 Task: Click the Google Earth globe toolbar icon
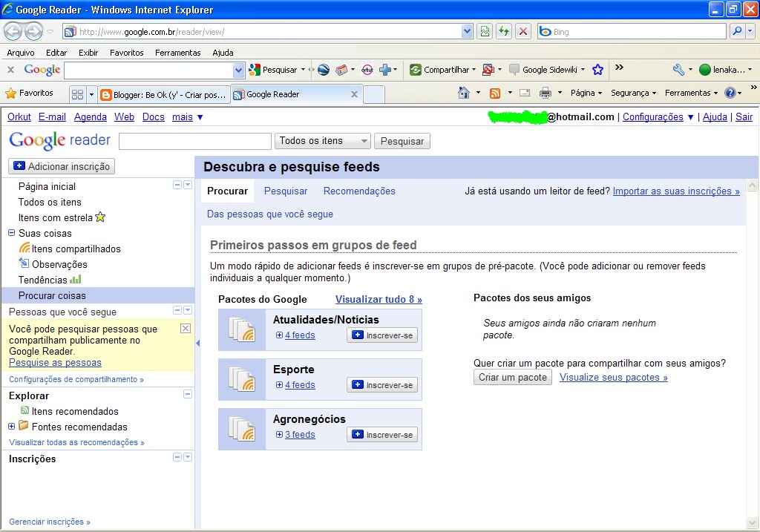pyautogui.click(x=324, y=70)
